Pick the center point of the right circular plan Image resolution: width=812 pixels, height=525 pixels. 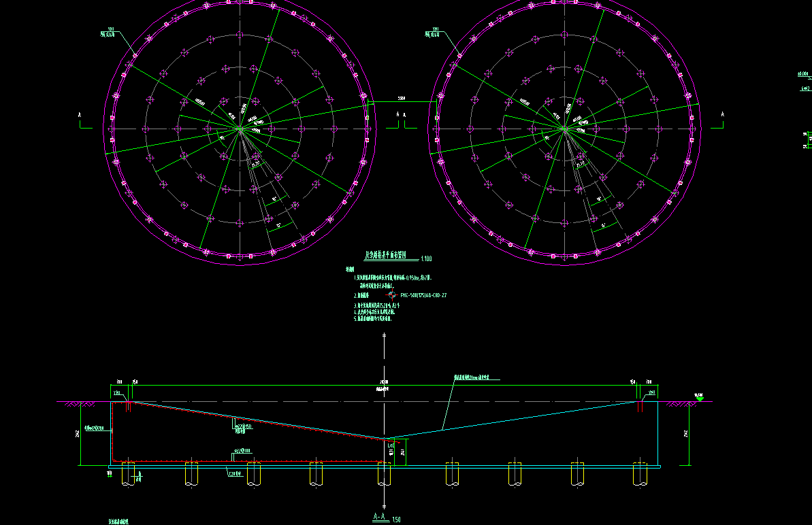click(x=564, y=129)
